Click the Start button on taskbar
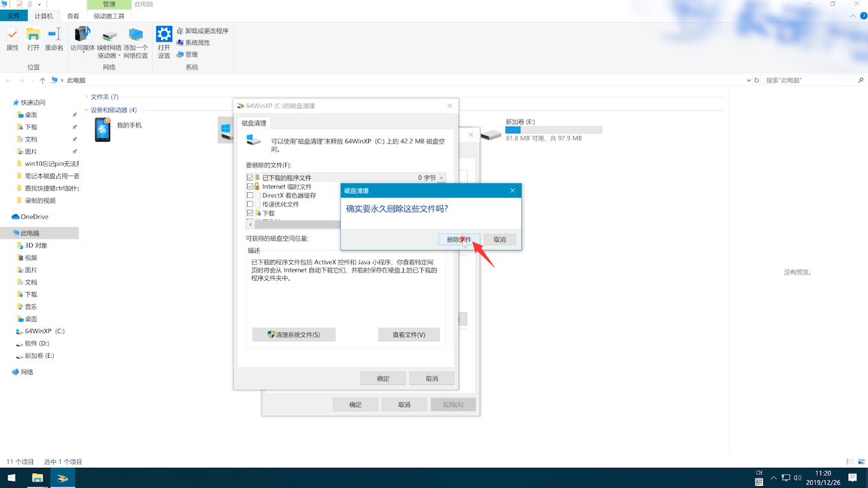Viewport: 868px width, 488px height. (x=12, y=478)
